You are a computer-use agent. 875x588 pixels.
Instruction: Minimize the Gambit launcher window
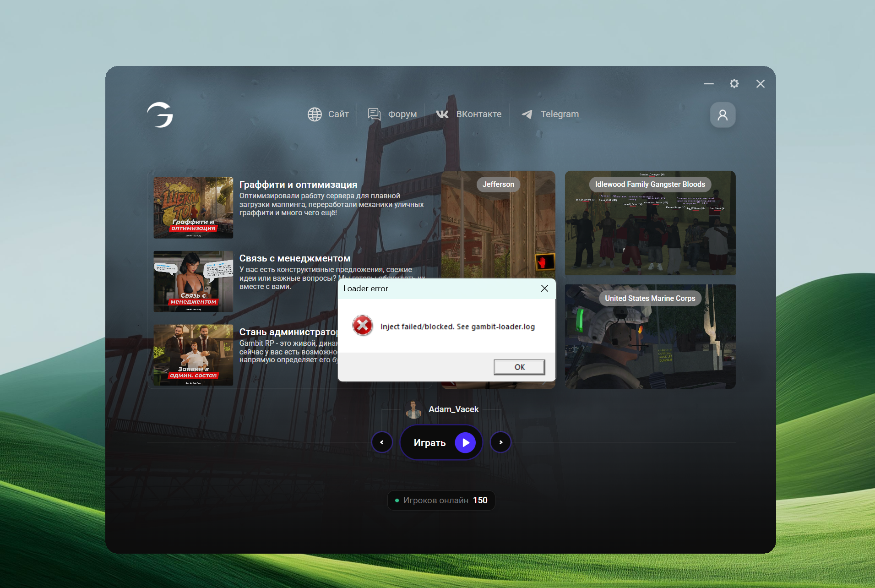point(709,83)
